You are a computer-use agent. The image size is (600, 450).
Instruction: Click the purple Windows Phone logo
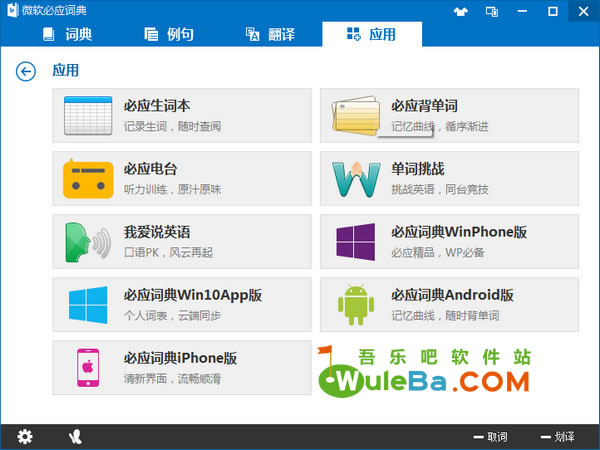356,242
